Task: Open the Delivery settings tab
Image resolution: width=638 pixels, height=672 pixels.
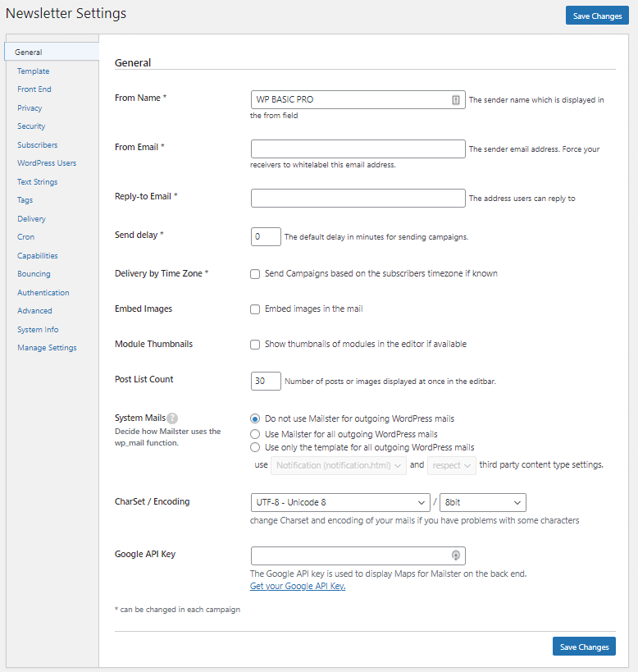Action: click(x=32, y=219)
